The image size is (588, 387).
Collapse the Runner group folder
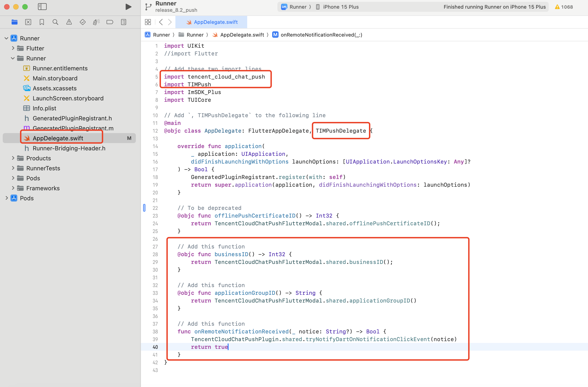pyautogui.click(x=13, y=58)
